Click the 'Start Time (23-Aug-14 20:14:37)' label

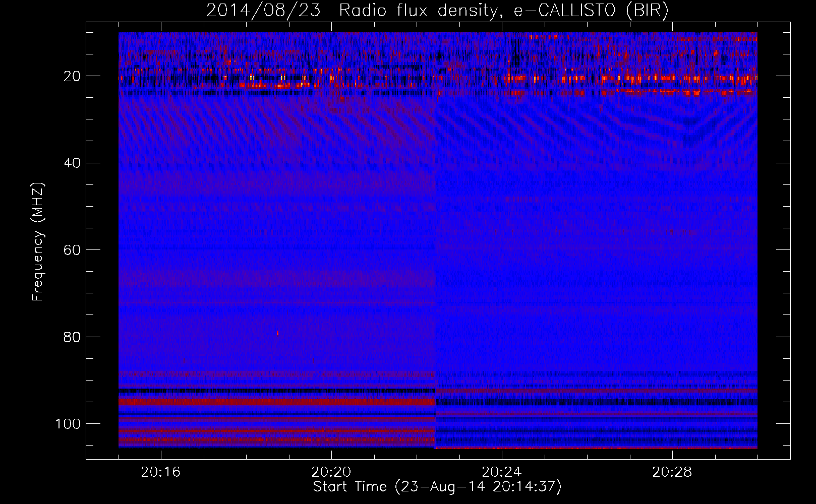(437, 487)
